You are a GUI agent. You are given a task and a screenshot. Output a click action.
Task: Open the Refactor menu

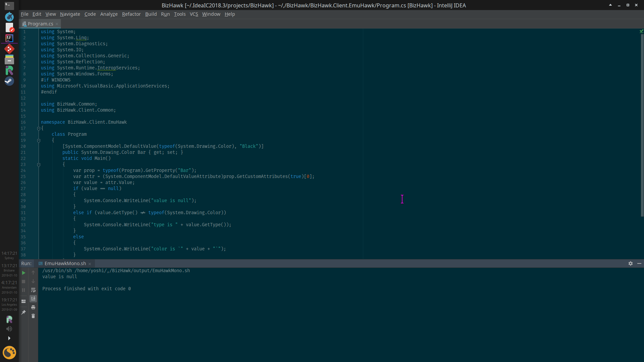point(131,14)
